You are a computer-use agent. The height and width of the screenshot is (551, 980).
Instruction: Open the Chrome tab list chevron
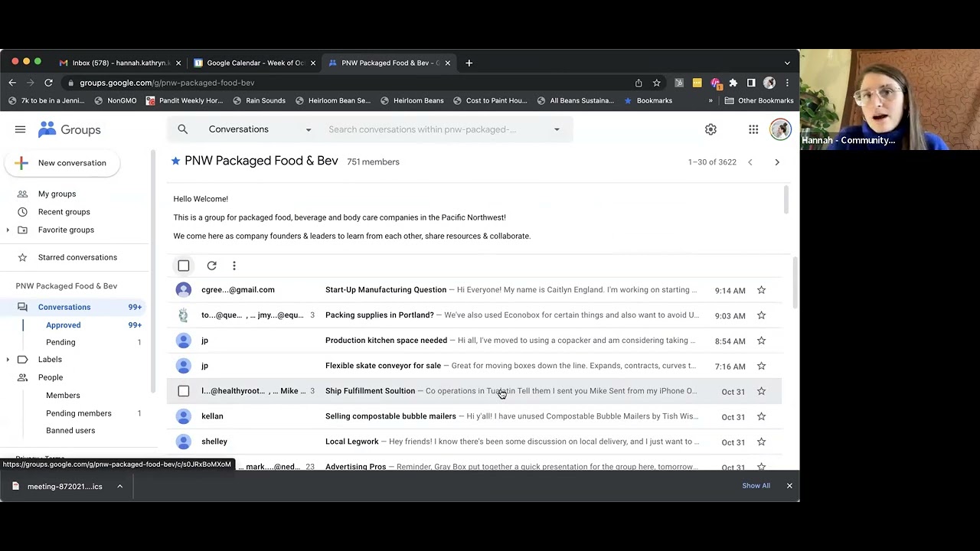[787, 63]
